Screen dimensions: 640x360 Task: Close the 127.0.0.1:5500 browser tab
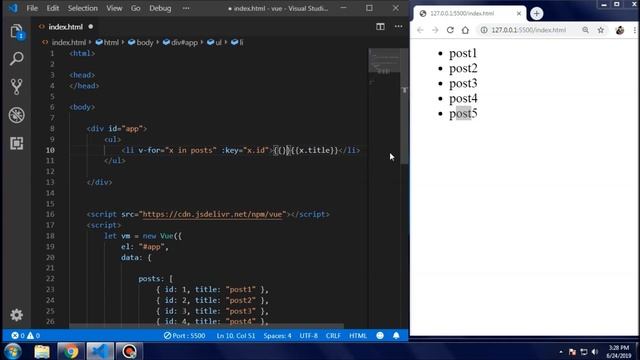(519, 13)
